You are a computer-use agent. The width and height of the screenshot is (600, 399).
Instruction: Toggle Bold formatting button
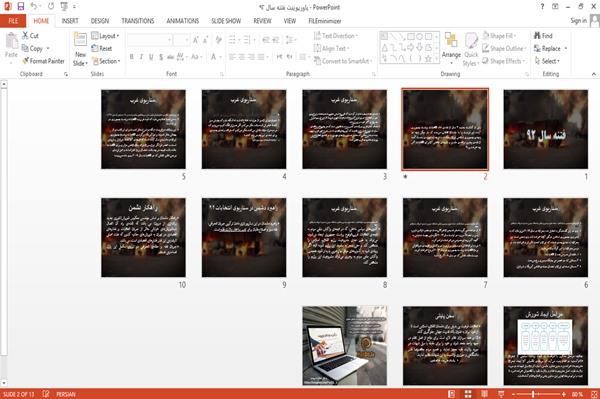click(132, 57)
